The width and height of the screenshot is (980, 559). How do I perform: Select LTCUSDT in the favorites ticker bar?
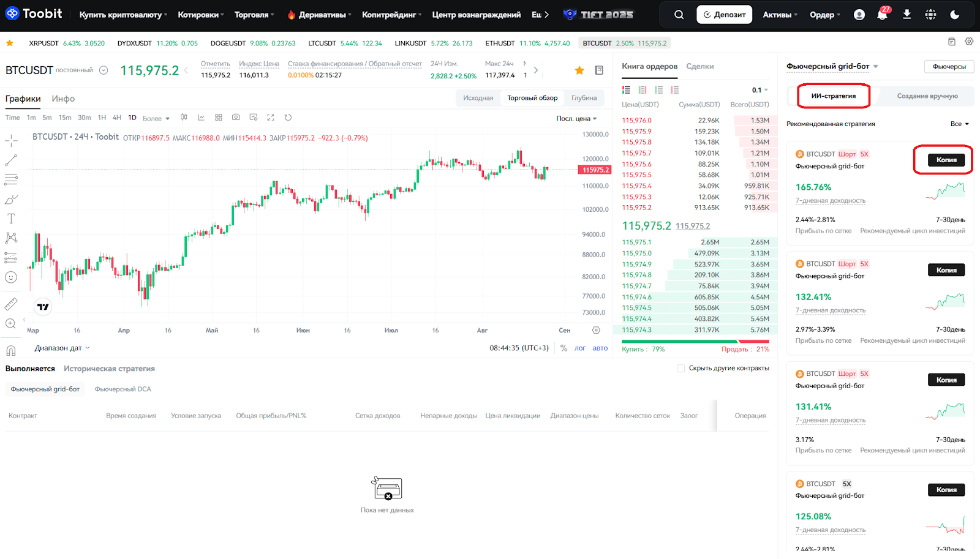pos(322,43)
